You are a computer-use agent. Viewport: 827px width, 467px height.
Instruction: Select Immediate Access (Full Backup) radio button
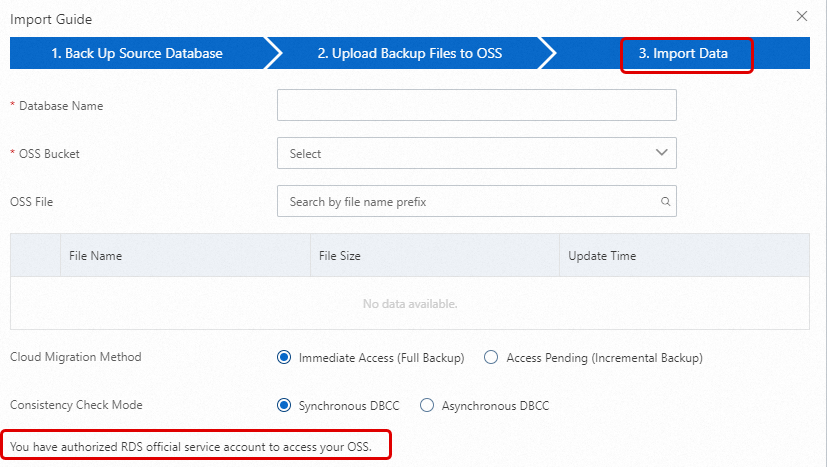284,358
